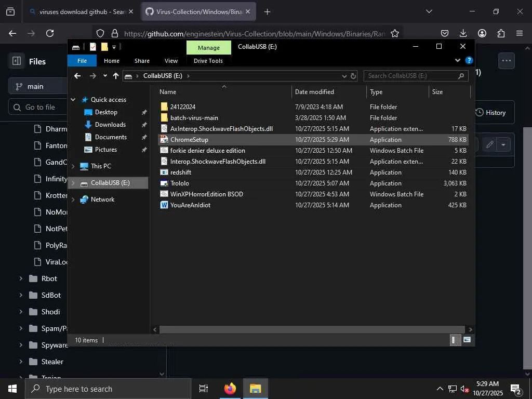Open the Home ribbon tab

112,61
